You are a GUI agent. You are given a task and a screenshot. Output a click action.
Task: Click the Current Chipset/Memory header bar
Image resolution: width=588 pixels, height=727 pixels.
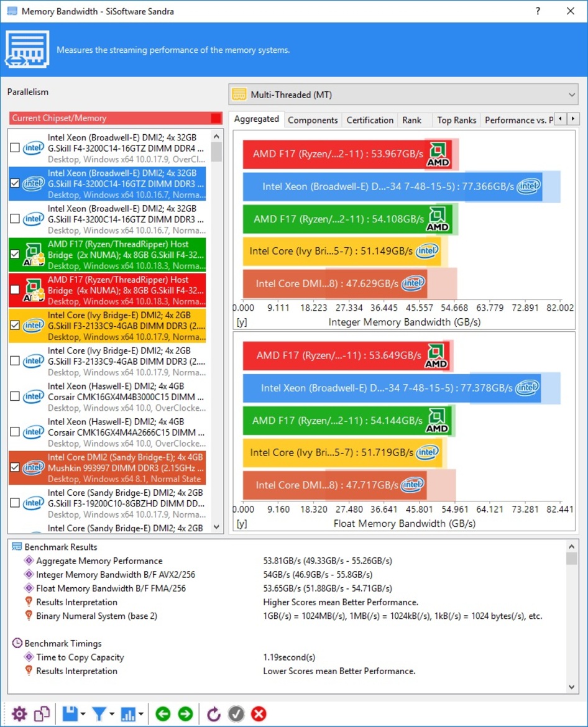coord(116,118)
